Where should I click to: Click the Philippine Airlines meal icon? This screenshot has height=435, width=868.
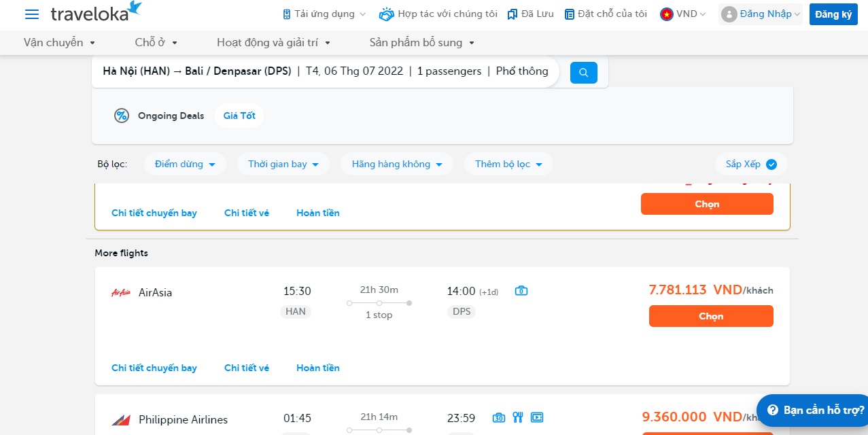[x=518, y=417]
